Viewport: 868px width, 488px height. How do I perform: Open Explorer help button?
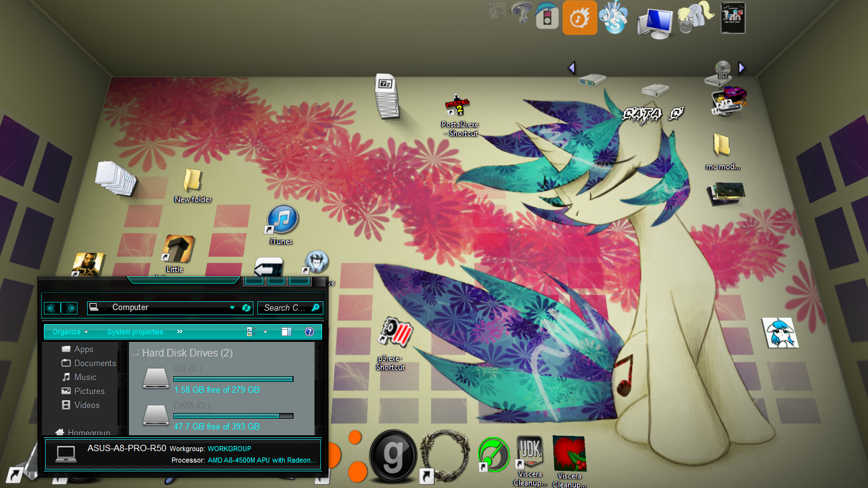[x=309, y=332]
